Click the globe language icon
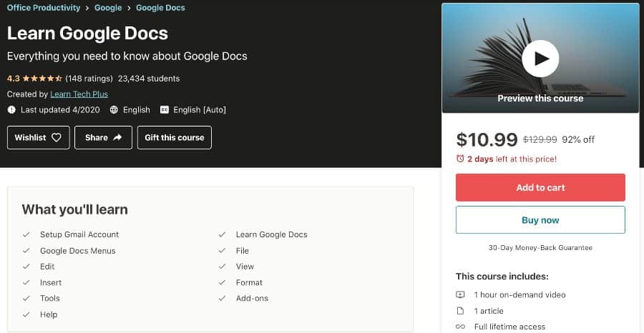644x333 pixels. click(x=114, y=110)
